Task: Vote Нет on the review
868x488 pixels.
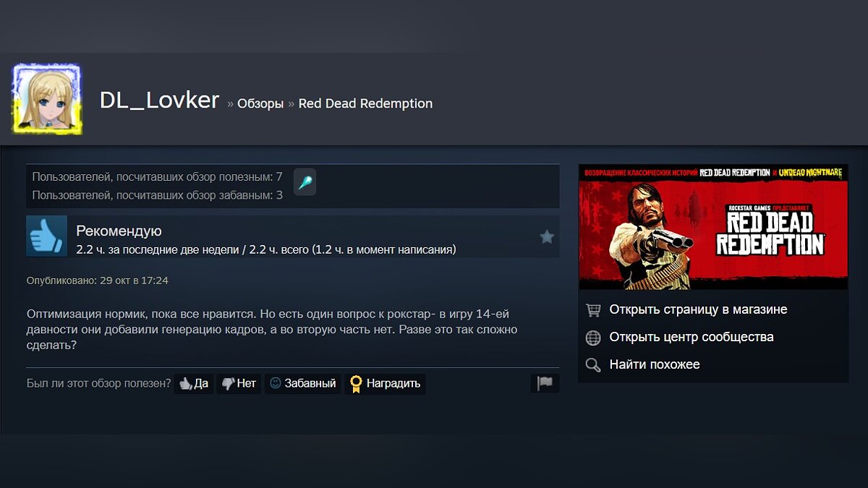Action: [239, 383]
